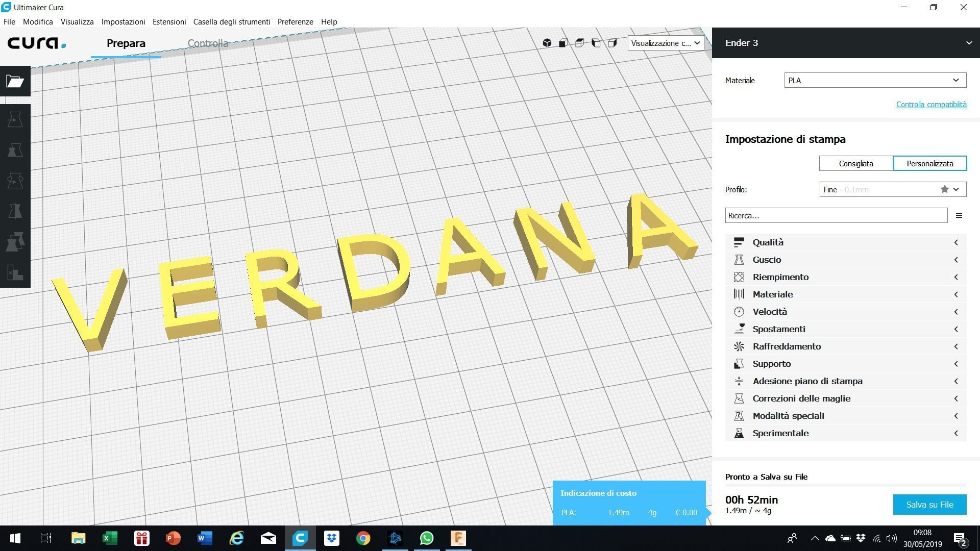Image resolution: width=980 pixels, height=551 pixels.
Task: Select the Move tool in sidebar
Action: (x=15, y=119)
